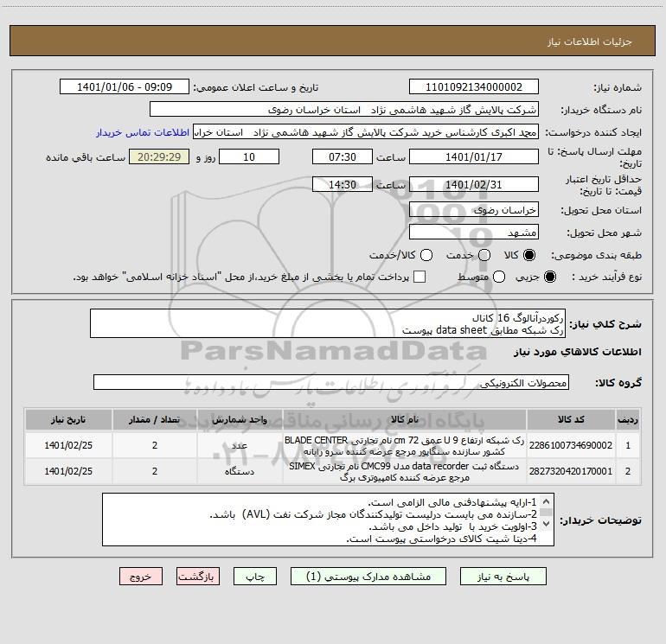
Task: Click the unit cell عدد
Action: pos(240,445)
